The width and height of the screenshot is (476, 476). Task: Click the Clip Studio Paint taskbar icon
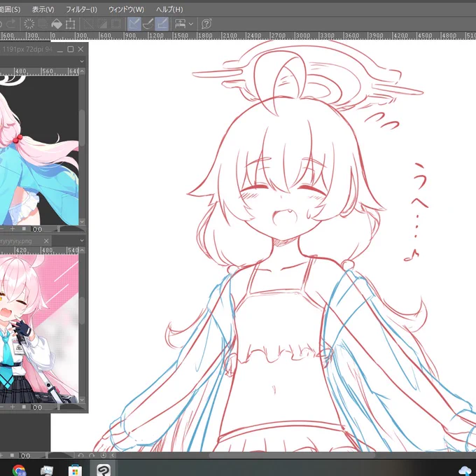(x=103, y=470)
